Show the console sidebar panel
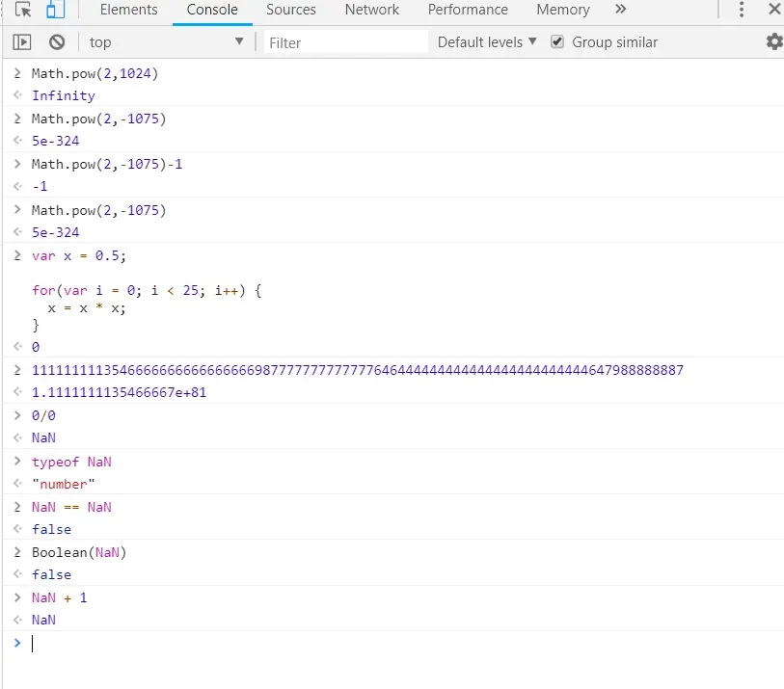 tap(21, 42)
